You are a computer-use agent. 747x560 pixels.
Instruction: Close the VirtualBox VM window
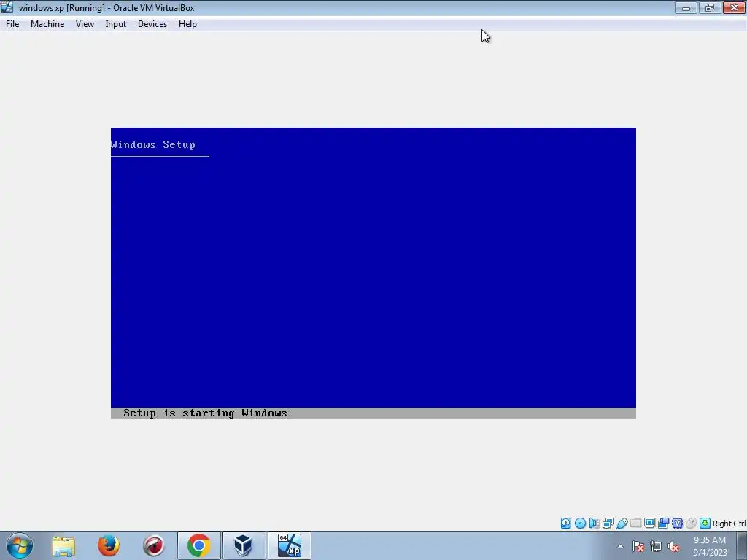(x=734, y=7)
